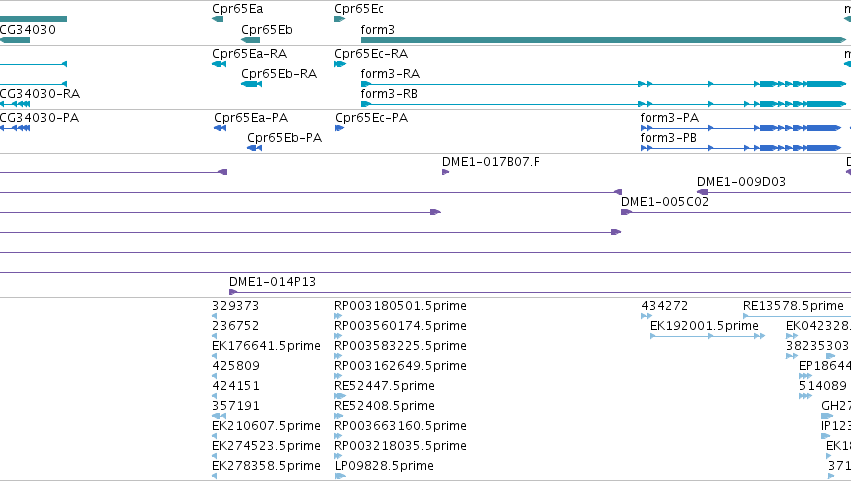Select the 424151 EST label
This screenshot has height=481, width=851.
tap(236, 386)
